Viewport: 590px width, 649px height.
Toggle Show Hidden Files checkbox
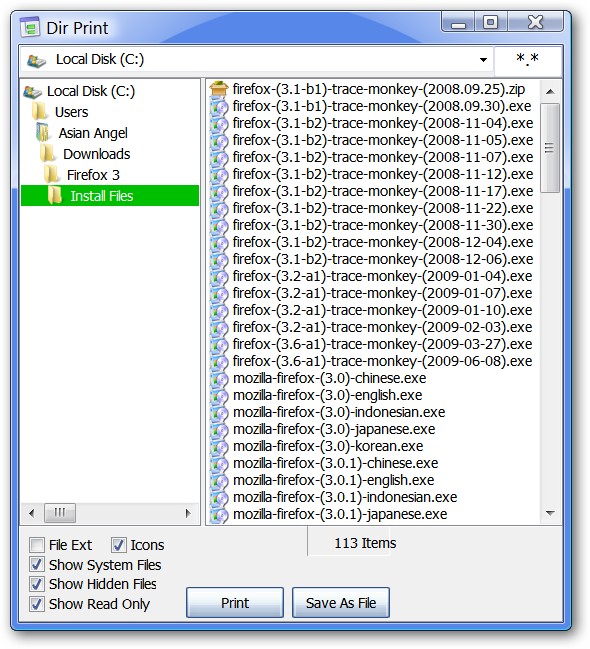(36, 584)
